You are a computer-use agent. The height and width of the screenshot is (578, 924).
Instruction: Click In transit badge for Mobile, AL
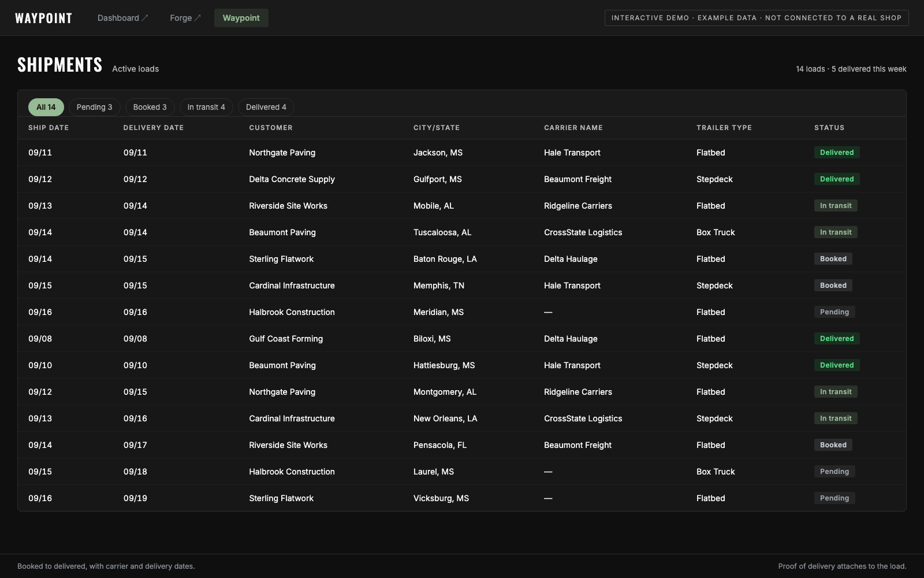[x=836, y=206]
